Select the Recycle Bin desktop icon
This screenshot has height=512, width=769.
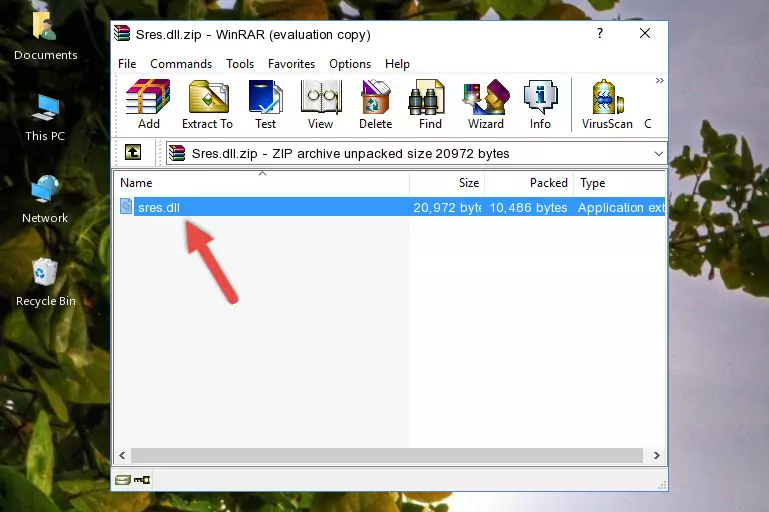click(x=46, y=282)
